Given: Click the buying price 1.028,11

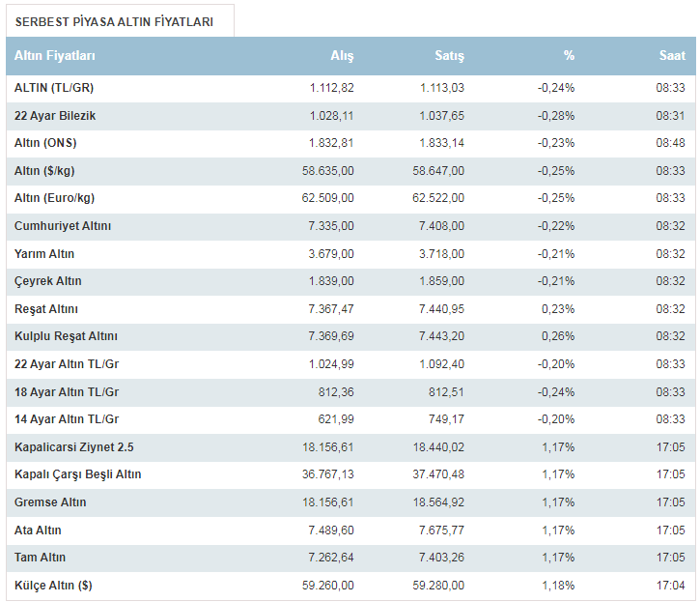Looking at the screenshot, I should (x=332, y=116).
